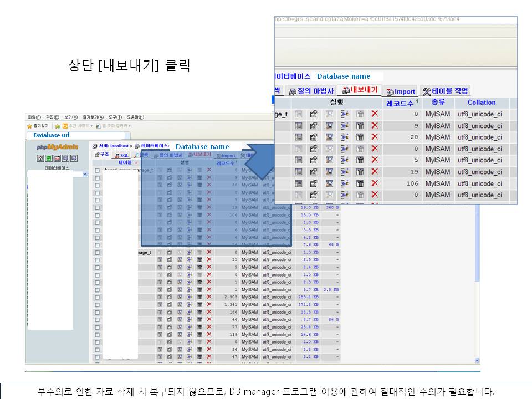Click the green log out icon in sidebar
Image resolution: width=532 pixels, height=399 pixels.
(x=49, y=158)
